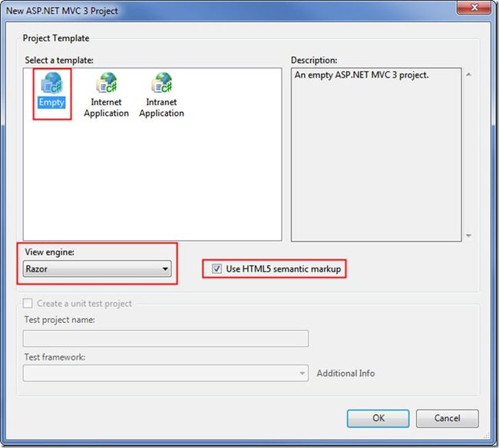
Task: Click description scrollbar down arrow
Action: (469, 236)
